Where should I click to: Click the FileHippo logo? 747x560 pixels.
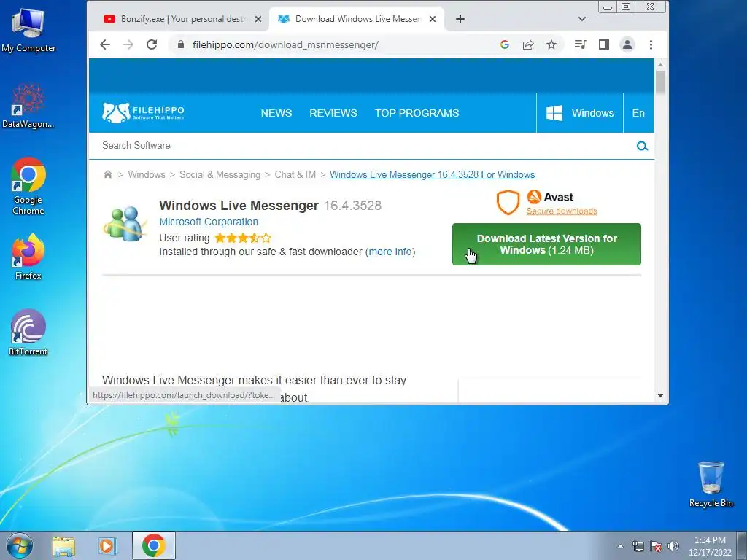(x=143, y=113)
